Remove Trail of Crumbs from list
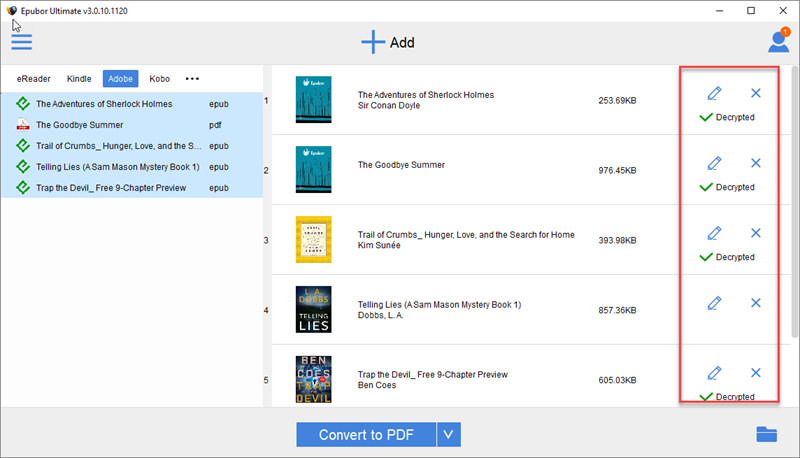800x458 pixels. [756, 233]
